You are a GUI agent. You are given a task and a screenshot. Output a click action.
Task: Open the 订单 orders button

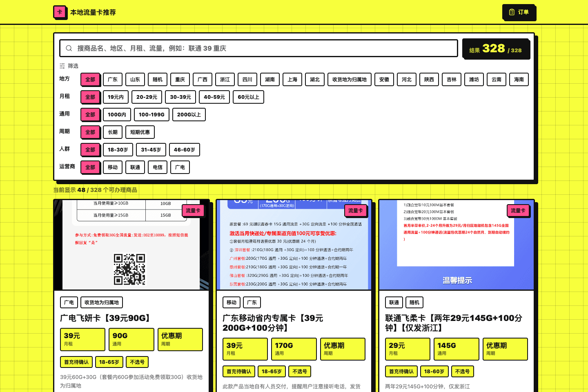[x=519, y=12]
